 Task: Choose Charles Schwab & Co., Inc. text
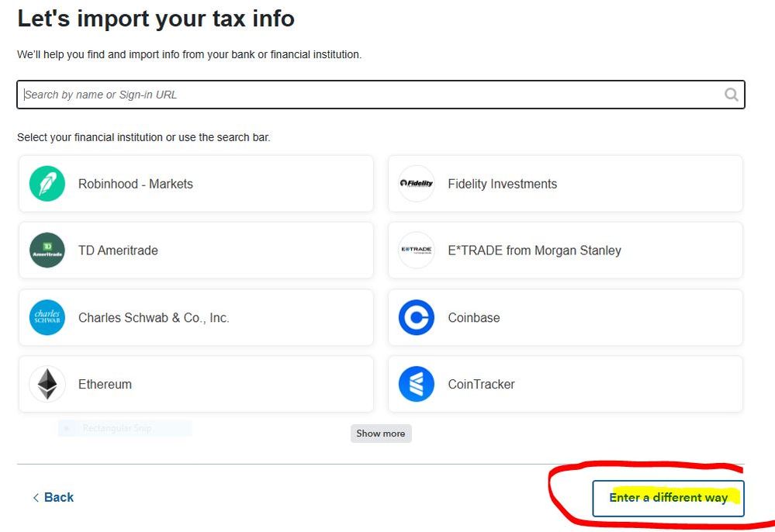pos(154,318)
